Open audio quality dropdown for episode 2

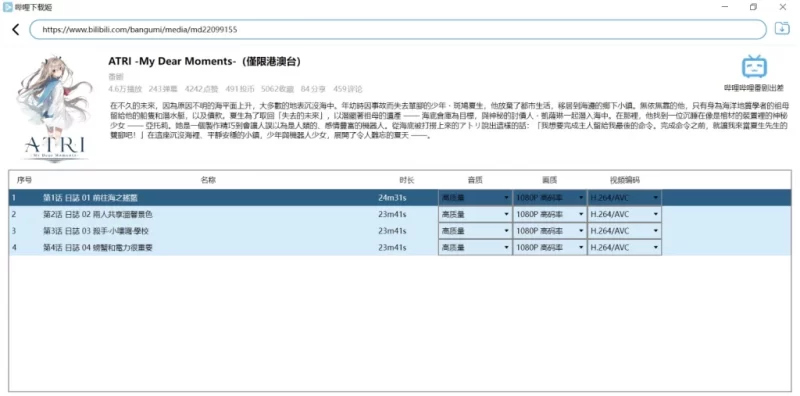pos(475,214)
